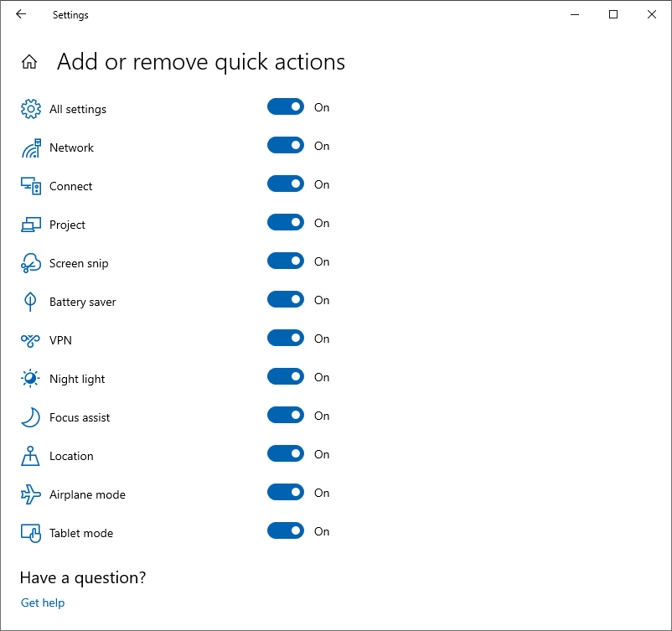Click the Focus assist moon icon
This screenshot has width=672, height=631.
(30, 417)
